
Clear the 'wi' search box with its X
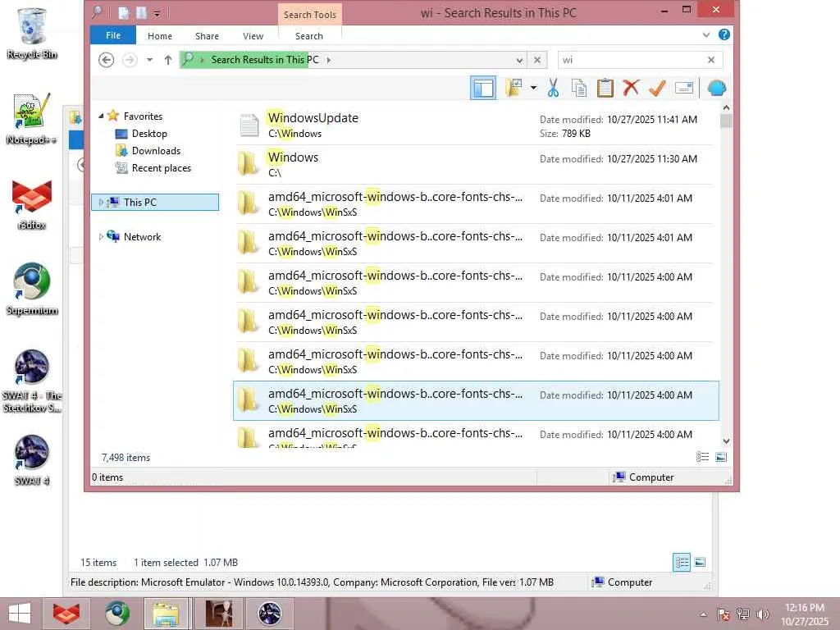711,60
